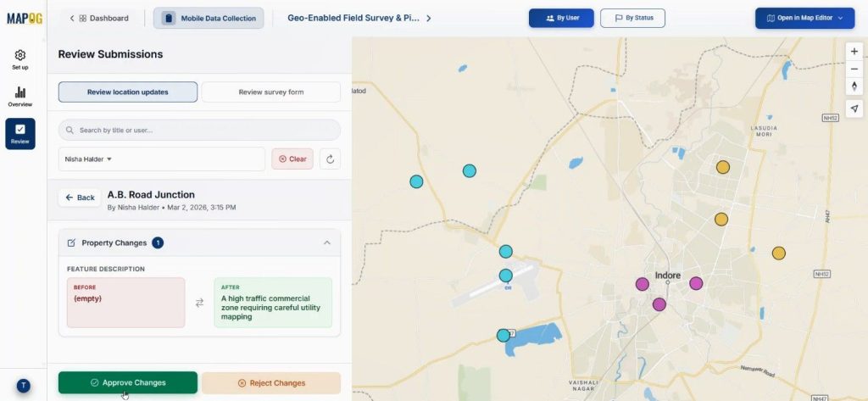Select the Review checkmark sidebar icon
The height and width of the screenshot is (401, 868).
pos(20,133)
